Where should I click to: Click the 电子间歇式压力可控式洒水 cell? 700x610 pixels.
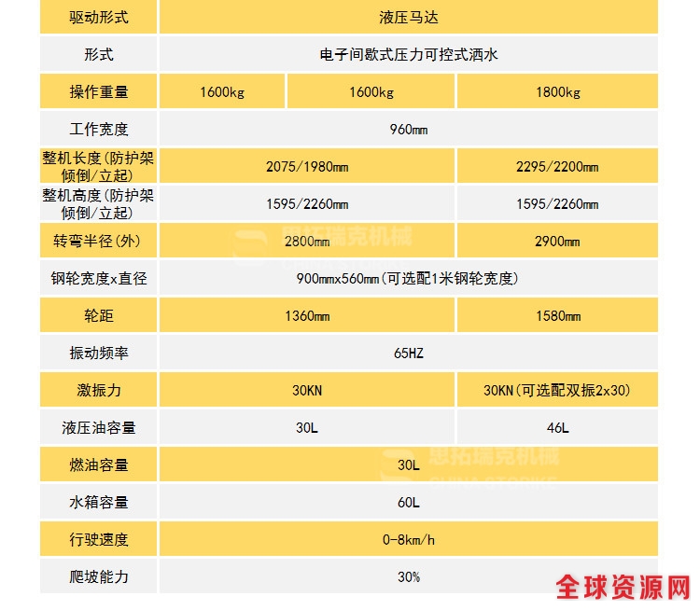[408, 54]
